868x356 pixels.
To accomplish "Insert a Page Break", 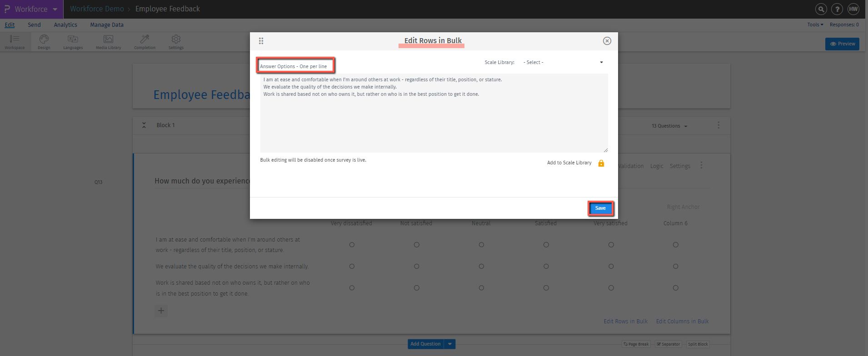I will tap(636, 344).
